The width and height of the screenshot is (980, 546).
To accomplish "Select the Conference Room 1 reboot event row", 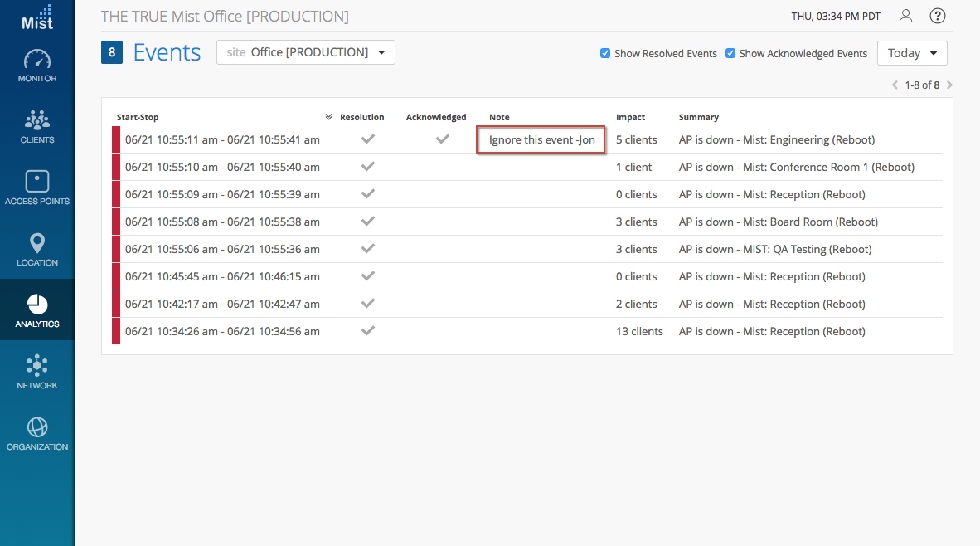I will [x=796, y=167].
